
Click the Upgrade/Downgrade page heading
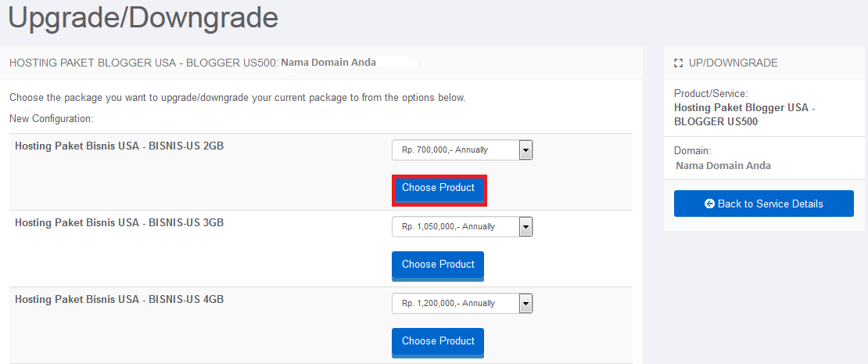(143, 16)
